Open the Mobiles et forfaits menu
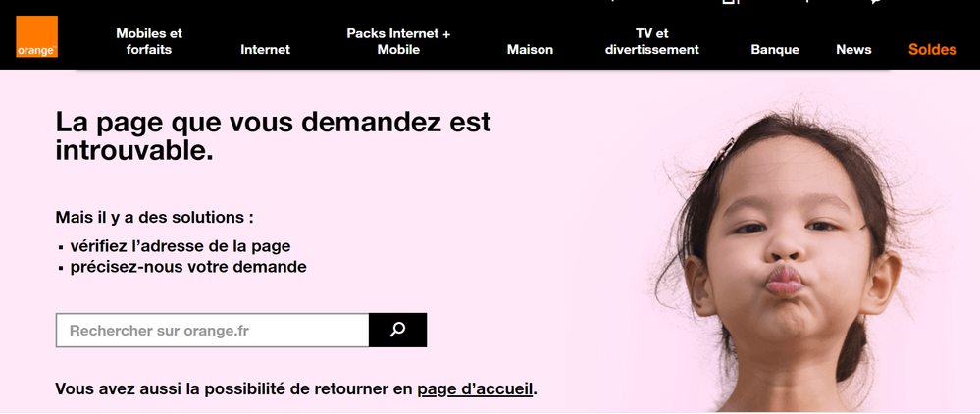Screen dimensions: 980x414 click(149, 41)
